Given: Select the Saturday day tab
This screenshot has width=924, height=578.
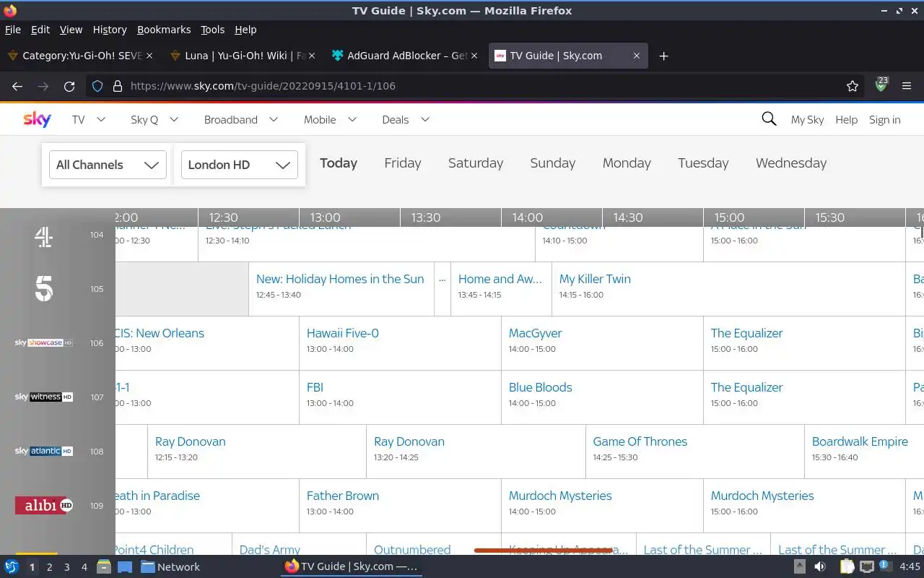Looking at the screenshot, I should (x=476, y=163).
